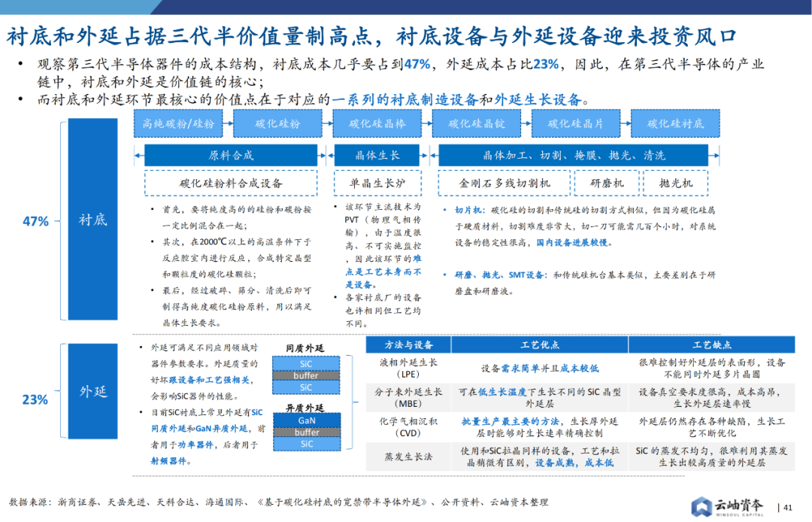Select the 碳化硅粉料合成设备 dashed box
Viewport: 812px width, 522px height.
[x=231, y=183]
